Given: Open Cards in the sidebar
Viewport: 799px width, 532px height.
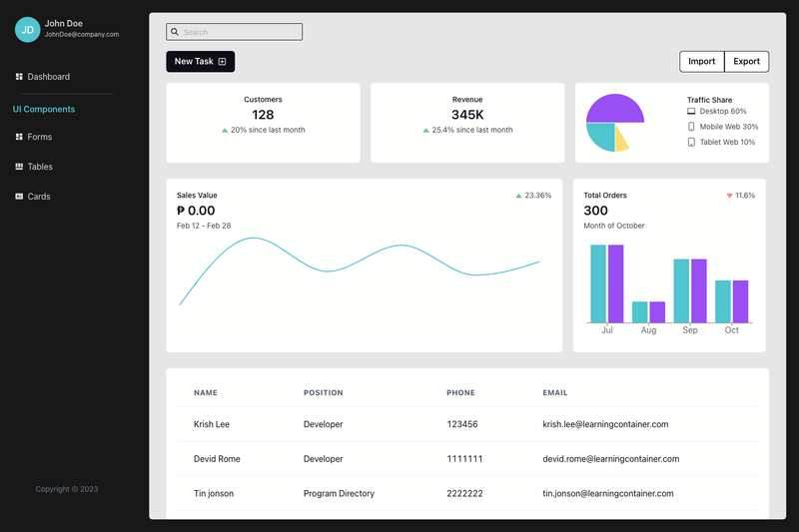Looking at the screenshot, I should 33,196.
